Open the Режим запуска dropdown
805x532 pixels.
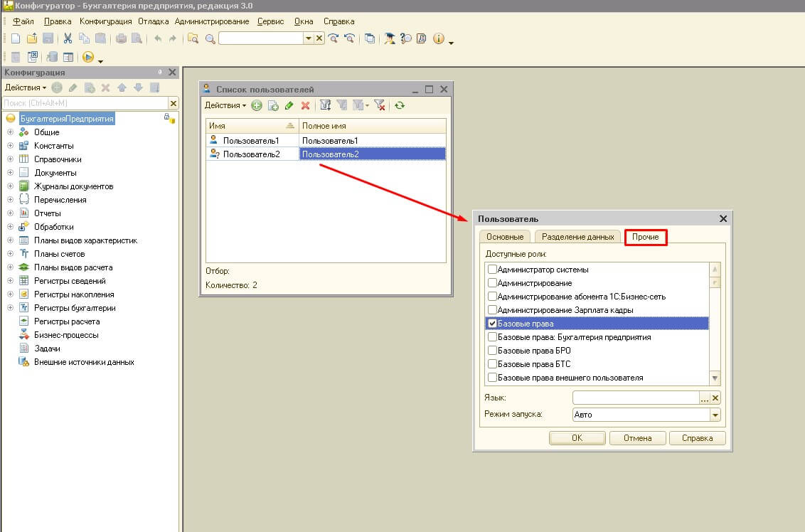pyautogui.click(x=715, y=415)
